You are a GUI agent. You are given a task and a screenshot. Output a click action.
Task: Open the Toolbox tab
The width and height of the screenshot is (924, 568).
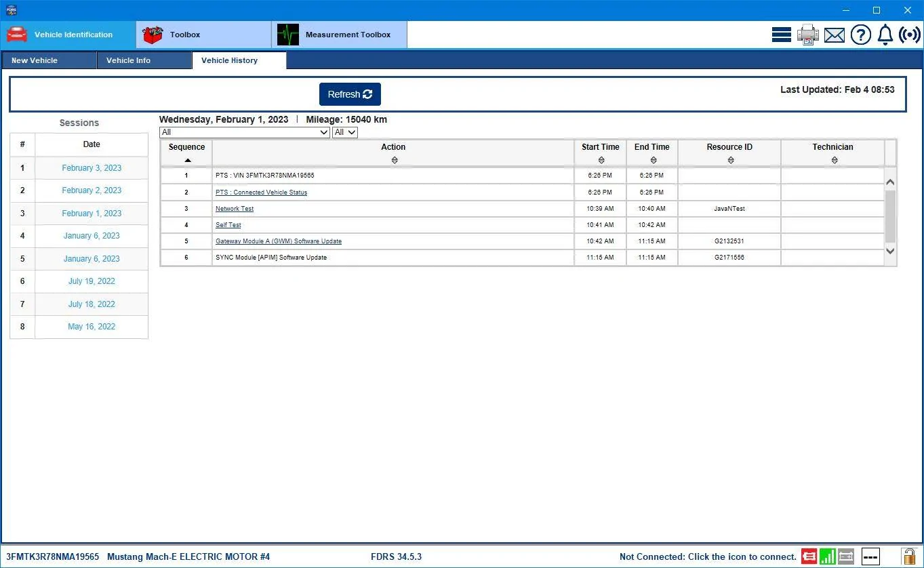pos(203,35)
